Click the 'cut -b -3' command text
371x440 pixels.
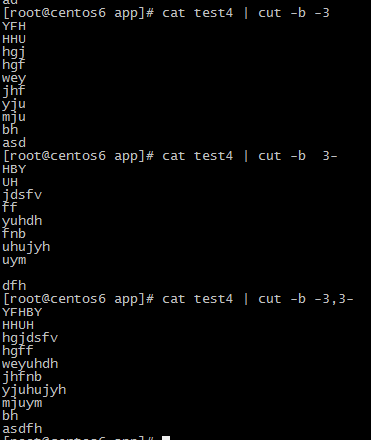[294, 13]
